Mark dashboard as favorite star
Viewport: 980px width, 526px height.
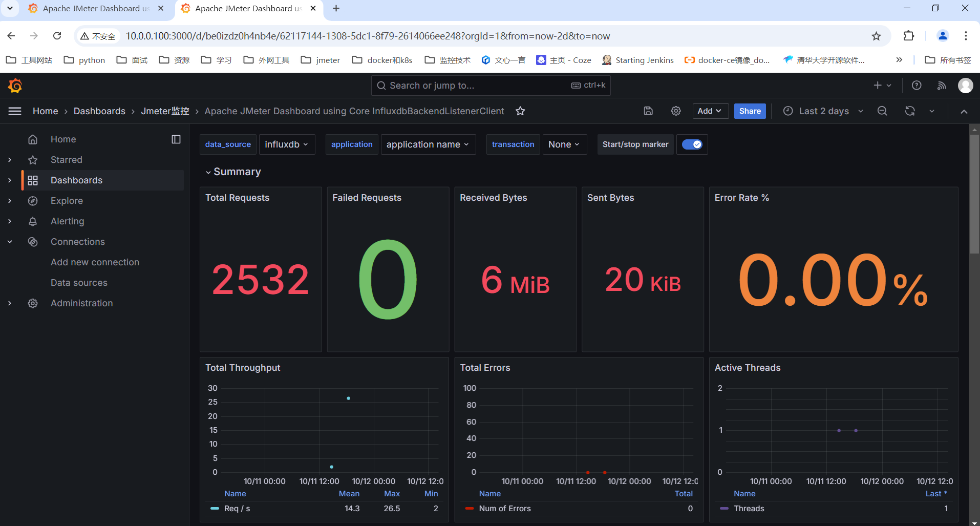click(520, 111)
